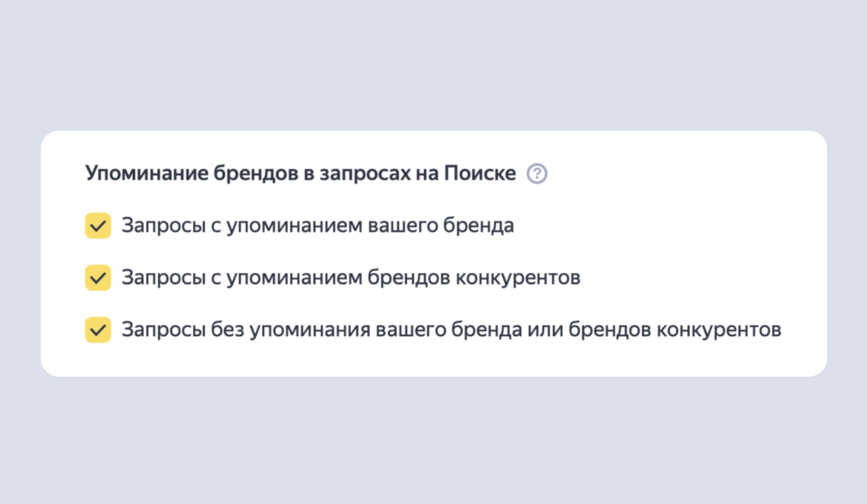Screen dimensions: 867x504
Task: Click the word "Поиске" in the heading
Action: (x=480, y=174)
